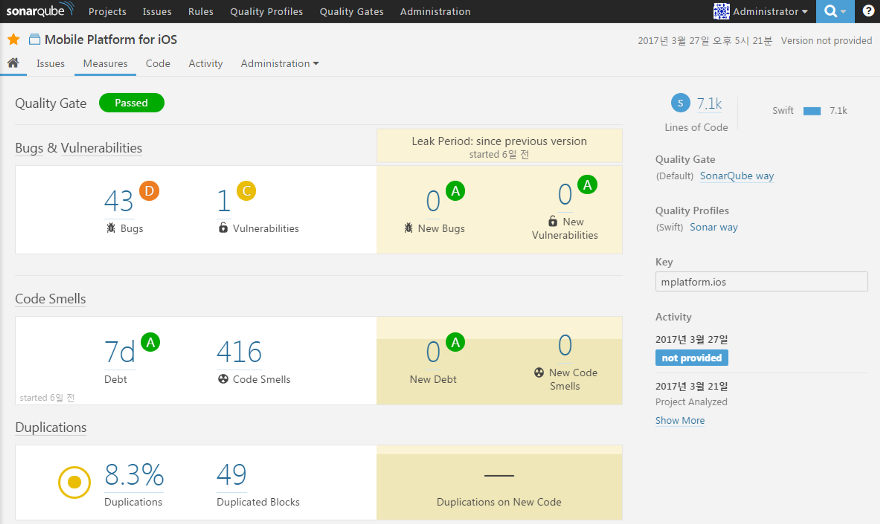Click the Version not provided text
This screenshot has width=880, height=524.
pos(826,40)
